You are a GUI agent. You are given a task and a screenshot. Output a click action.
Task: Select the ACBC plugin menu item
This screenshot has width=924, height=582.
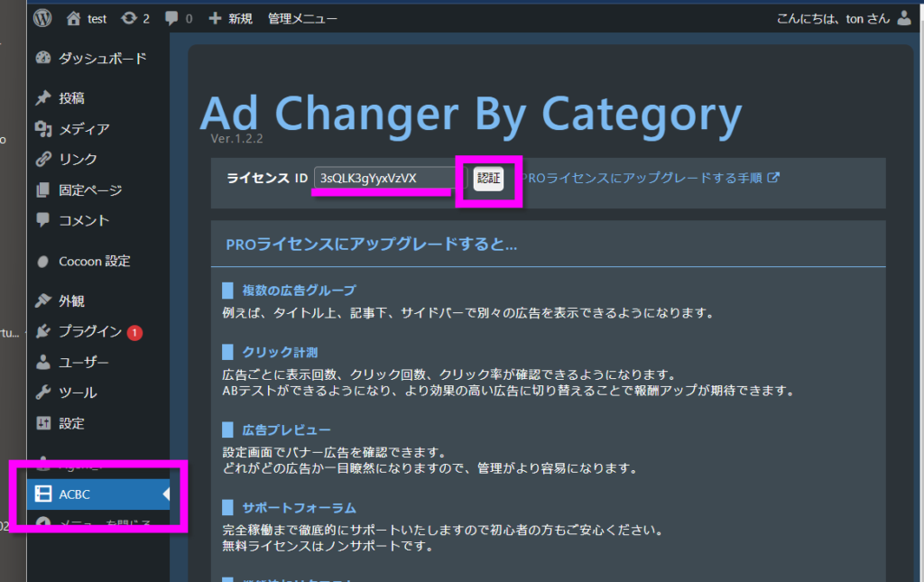point(74,494)
